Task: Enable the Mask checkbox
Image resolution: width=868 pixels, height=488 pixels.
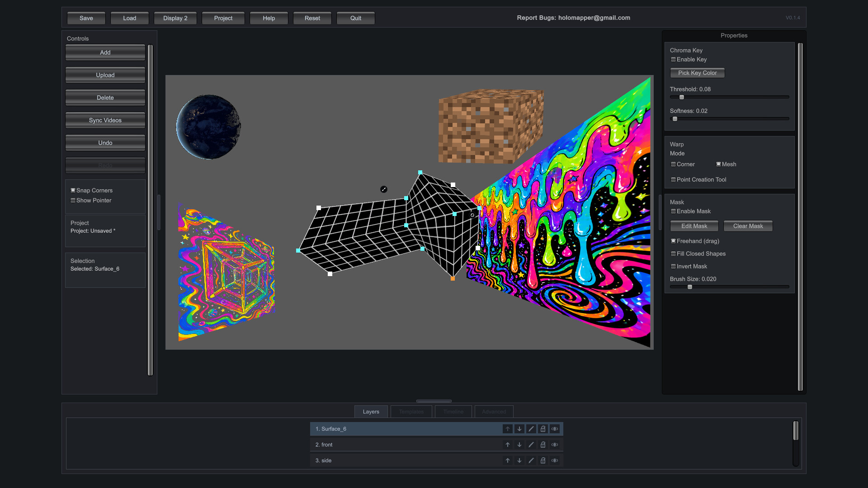Action: pos(673,211)
